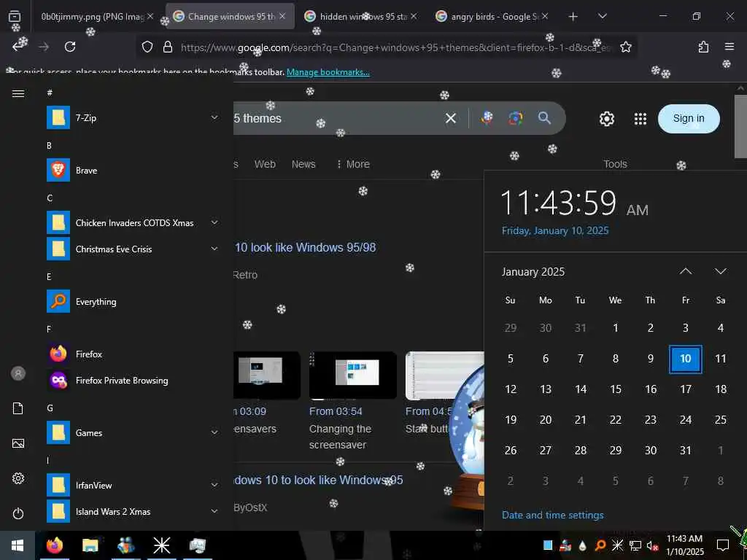747x560 pixels.
Task: Clear Google search box with X
Action: coord(451,118)
